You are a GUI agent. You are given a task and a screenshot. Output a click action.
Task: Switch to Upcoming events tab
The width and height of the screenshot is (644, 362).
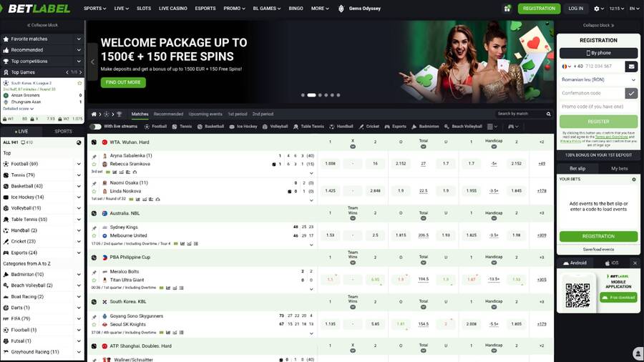(x=205, y=114)
